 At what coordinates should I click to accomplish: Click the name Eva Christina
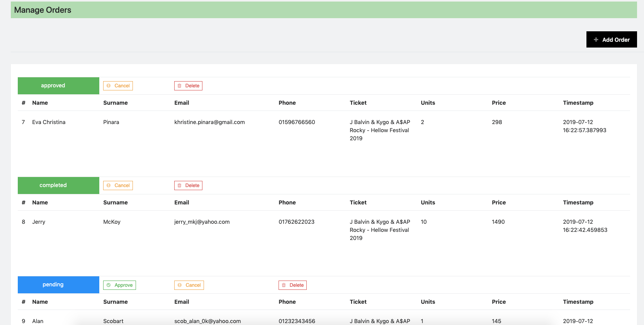click(x=49, y=122)
